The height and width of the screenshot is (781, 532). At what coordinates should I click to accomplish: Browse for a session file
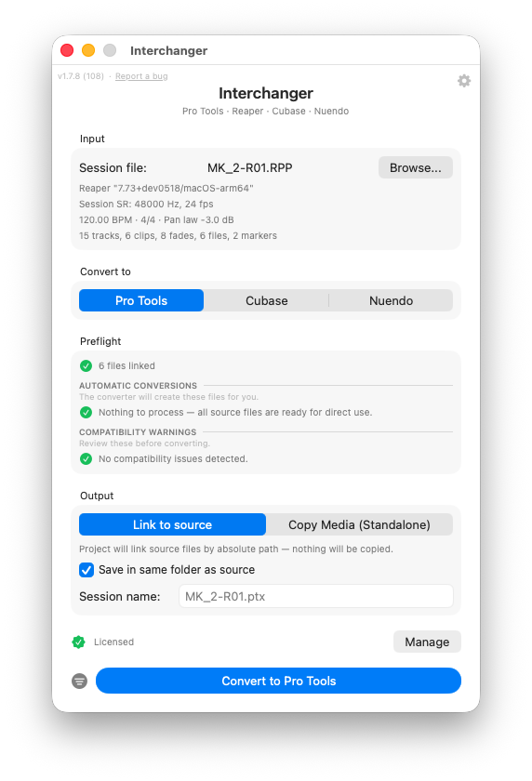pyautogui.click(x=416, y=167)
